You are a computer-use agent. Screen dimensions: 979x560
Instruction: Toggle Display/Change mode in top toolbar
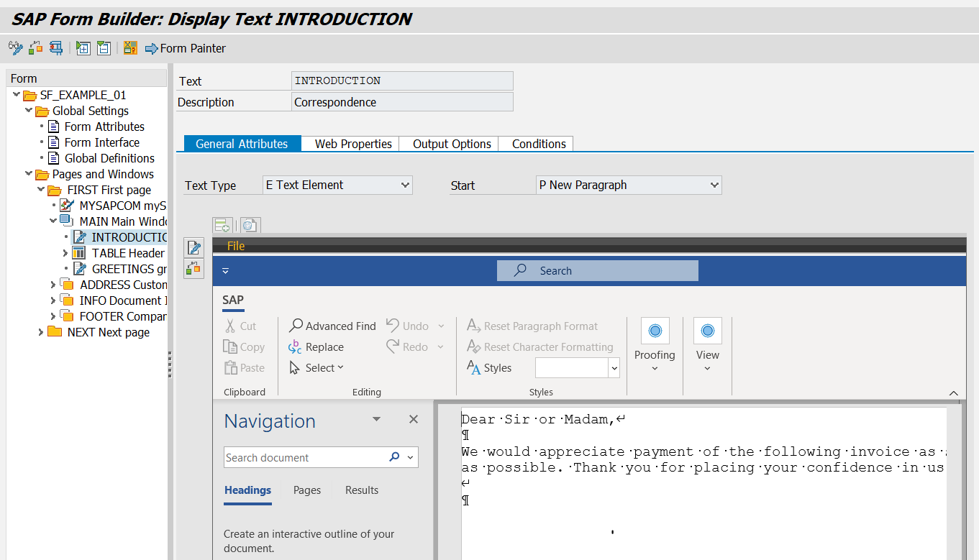pos(15,48)
